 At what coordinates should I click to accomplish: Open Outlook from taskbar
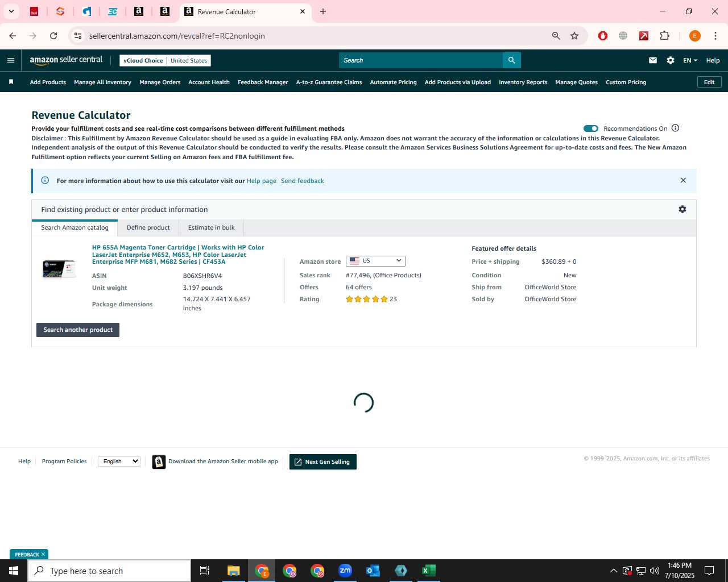pyautogui.click(x=373, y=571)
